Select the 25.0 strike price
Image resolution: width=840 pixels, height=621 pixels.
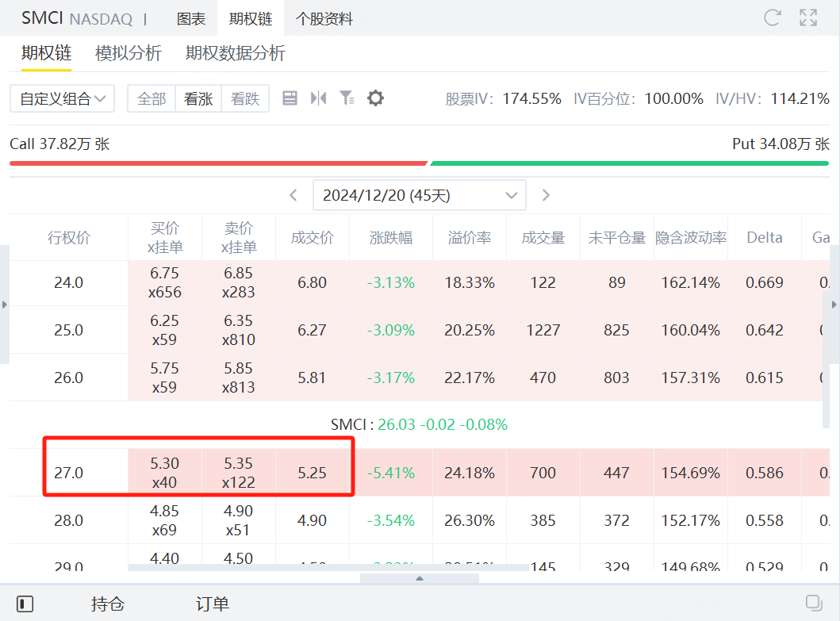pyautogui.click(x=68, y=330)
